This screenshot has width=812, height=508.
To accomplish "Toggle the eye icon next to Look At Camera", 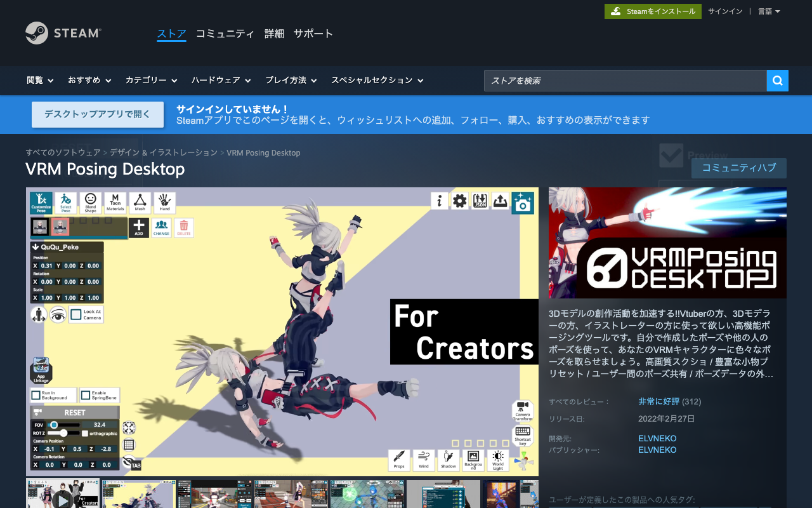I will pos(58,314).
